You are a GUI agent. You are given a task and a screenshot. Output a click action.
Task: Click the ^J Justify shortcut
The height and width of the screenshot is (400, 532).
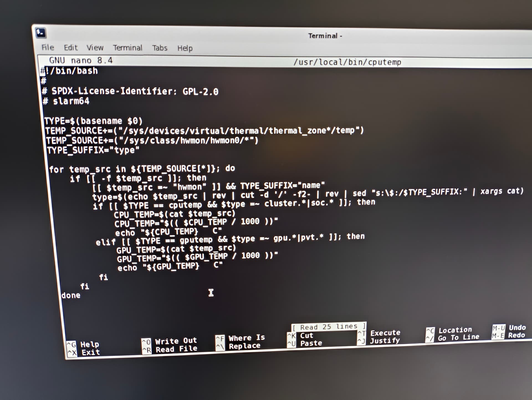[x=379, y=341]
